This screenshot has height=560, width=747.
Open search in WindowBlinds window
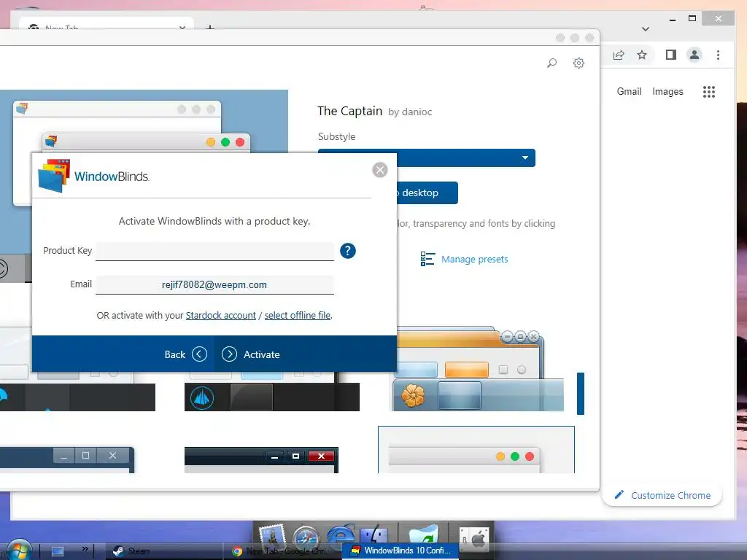point(551,63)
